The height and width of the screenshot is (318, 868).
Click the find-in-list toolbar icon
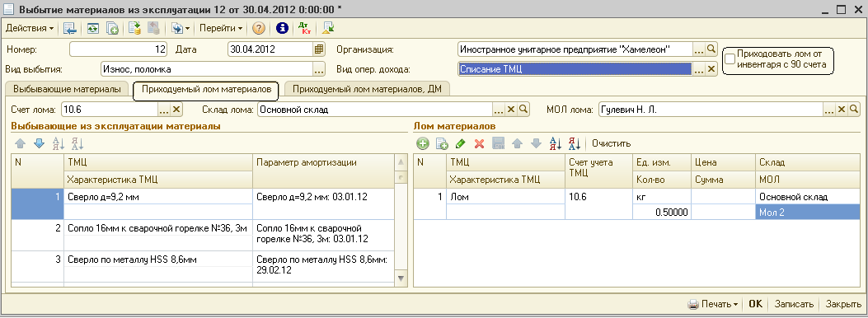coord(69,28)
